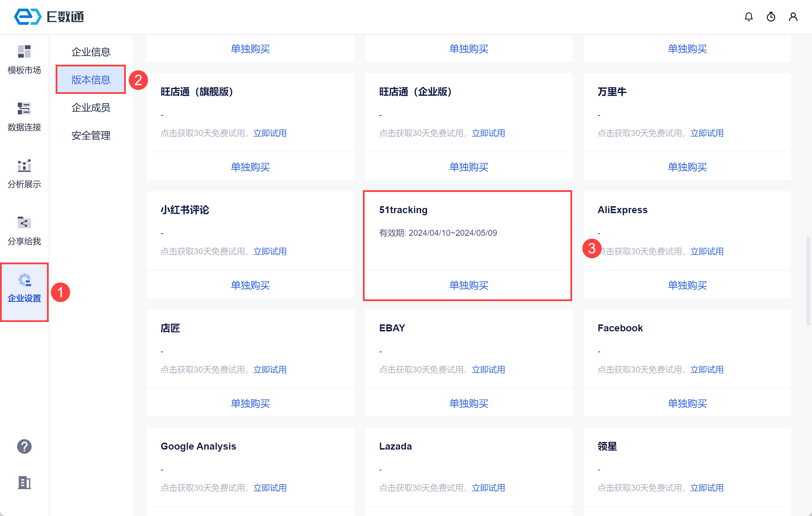Click the building icon at sidebar bottom
Image resolution: width=812 pixels, height=516 pixels.
24,483
